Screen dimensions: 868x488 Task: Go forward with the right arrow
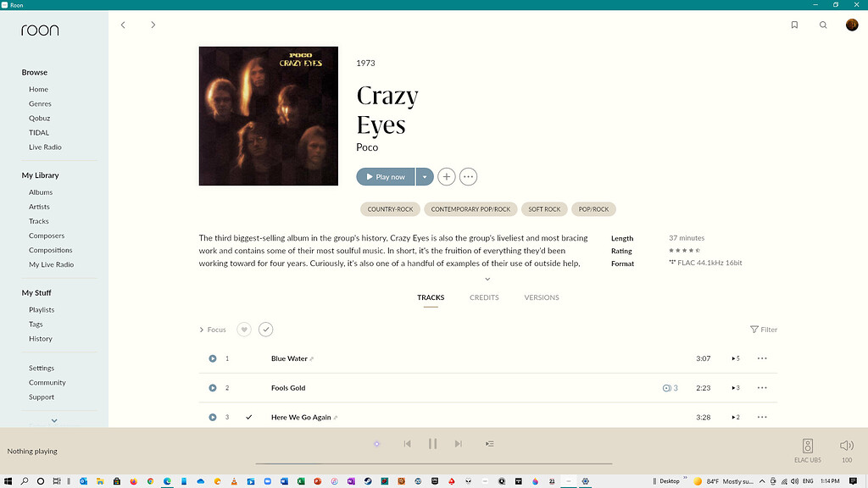pos(153,25)
